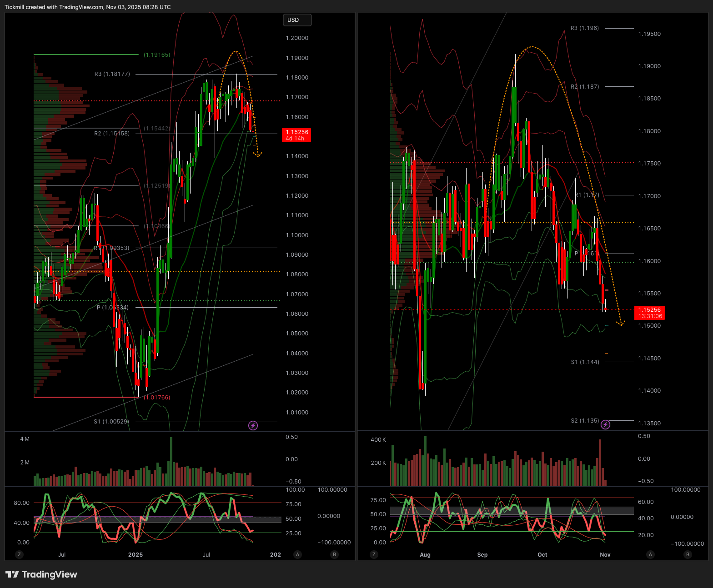Image resolution: width=713 pixels, height=588 pixels.
Task: Toggle the A auto-scale button on left chart
Action: [297, 554]
